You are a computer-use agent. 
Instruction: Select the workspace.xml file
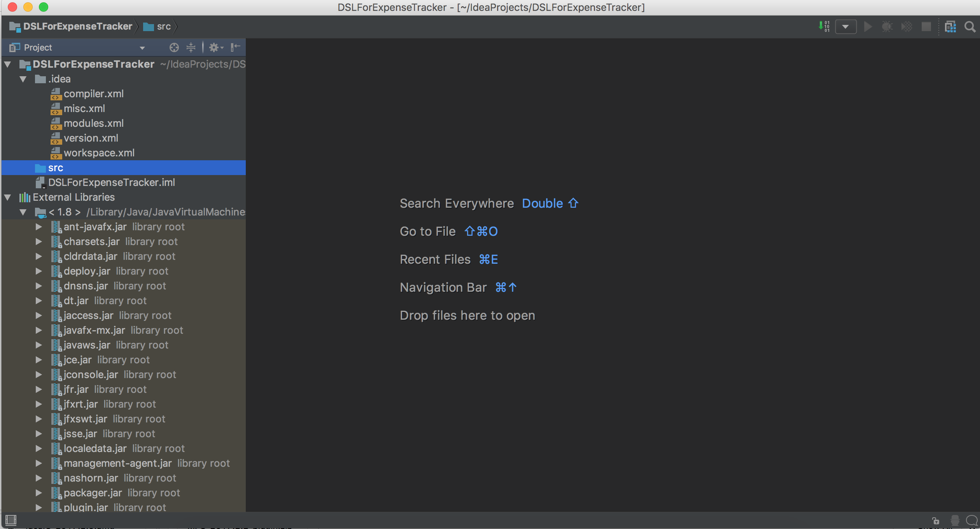(99, 153)
